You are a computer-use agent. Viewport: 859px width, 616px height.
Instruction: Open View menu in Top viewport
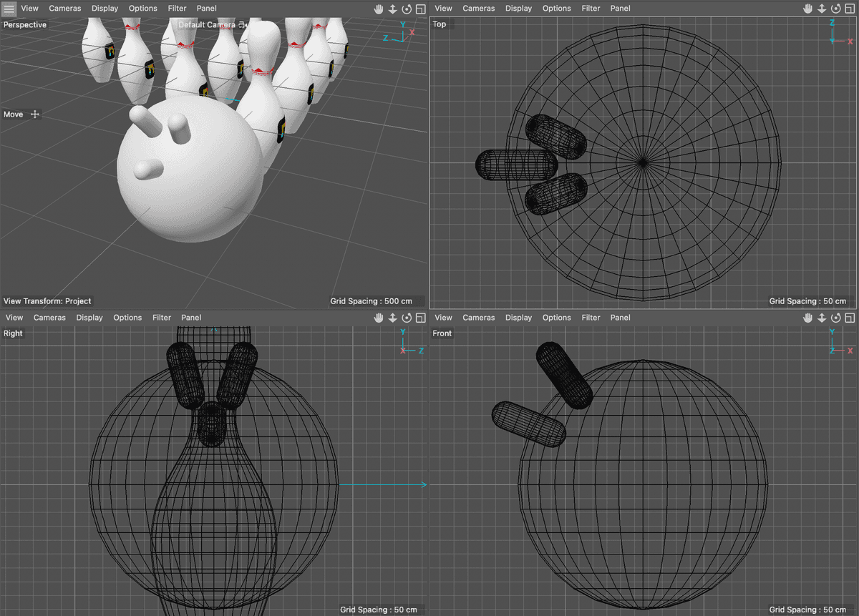coord(444,9)
